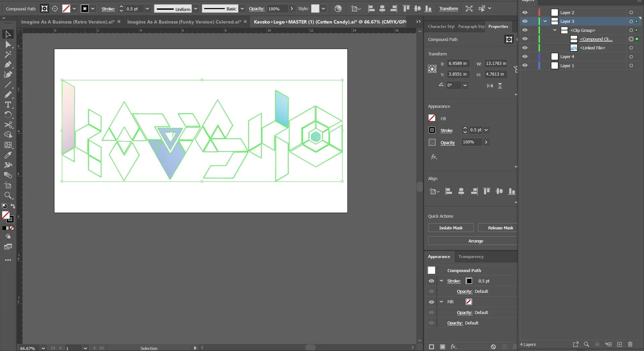Choose the Magic Wand tool
Image resolution: width=644 pixels, height=351 pixels.
pos(8,54)
